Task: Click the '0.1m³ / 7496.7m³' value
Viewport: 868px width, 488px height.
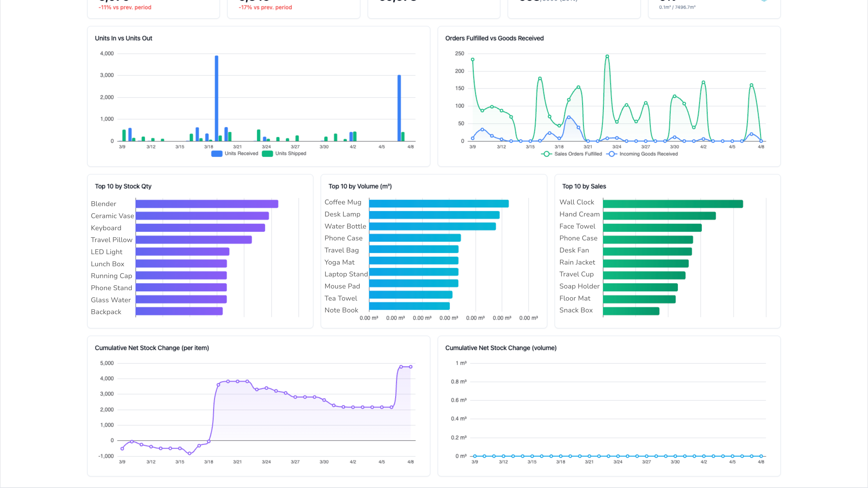Action: (x=677, y=7)
